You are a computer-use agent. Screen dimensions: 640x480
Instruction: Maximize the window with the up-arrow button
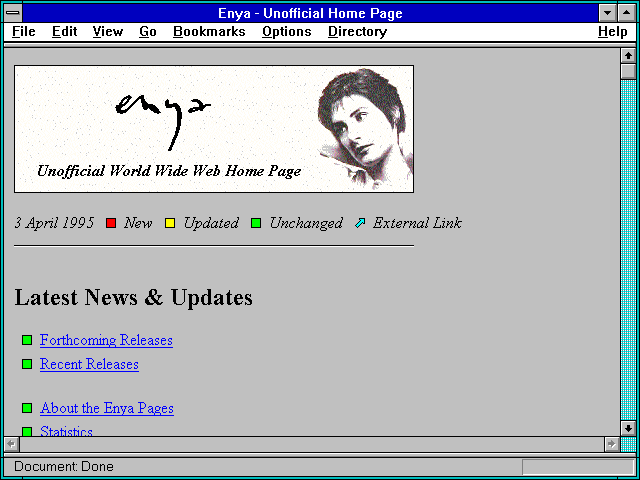point(627,13)
